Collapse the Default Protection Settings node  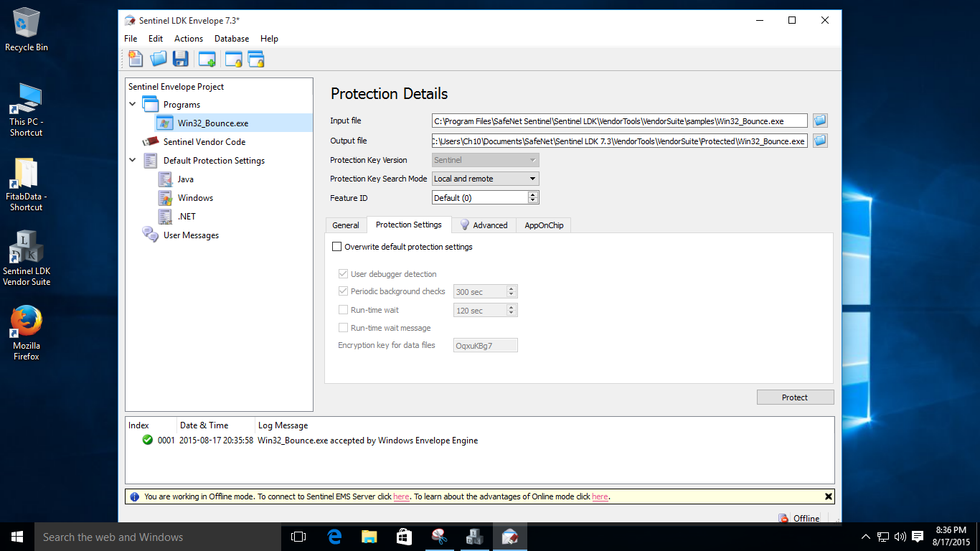133,161
